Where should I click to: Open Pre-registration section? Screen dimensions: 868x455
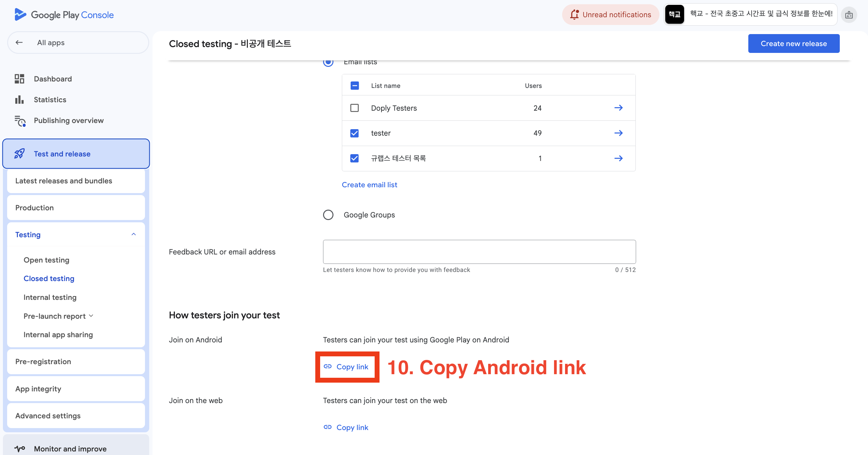coord(76,361)
